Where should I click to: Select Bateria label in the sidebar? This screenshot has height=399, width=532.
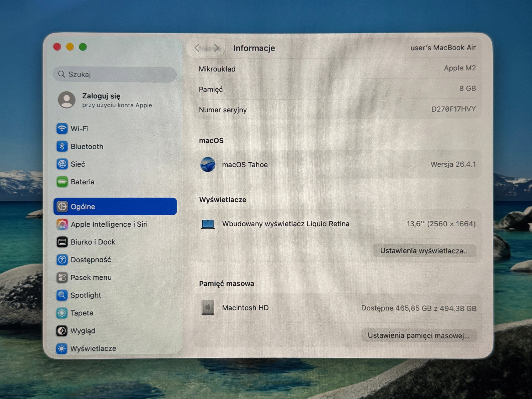click(x=83, y=182)
